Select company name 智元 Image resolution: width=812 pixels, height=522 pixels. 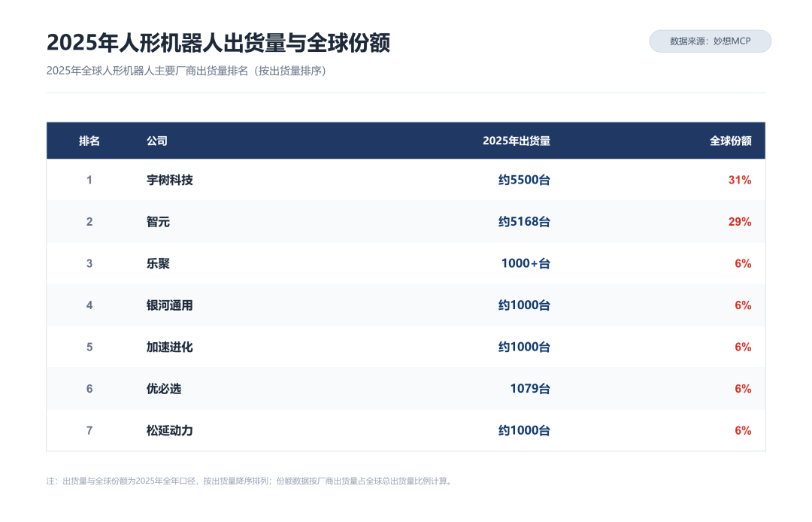click(x=158, y=222)
